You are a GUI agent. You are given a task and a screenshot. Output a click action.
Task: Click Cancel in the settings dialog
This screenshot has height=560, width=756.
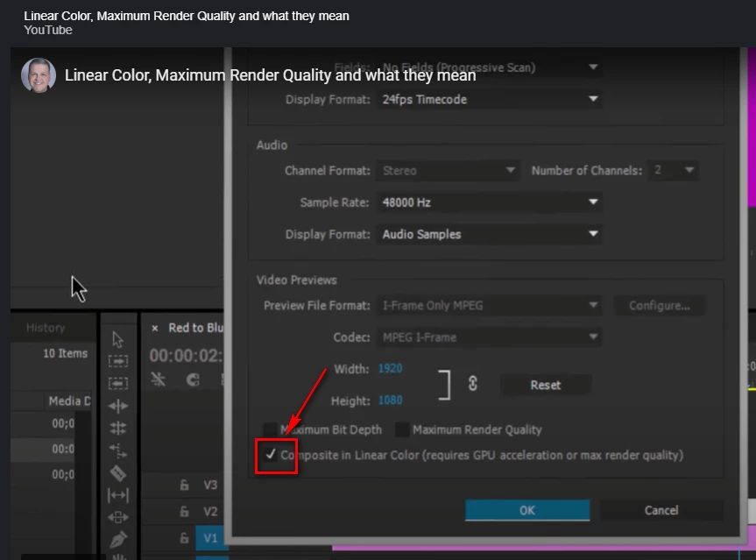[x=661, y=510]
